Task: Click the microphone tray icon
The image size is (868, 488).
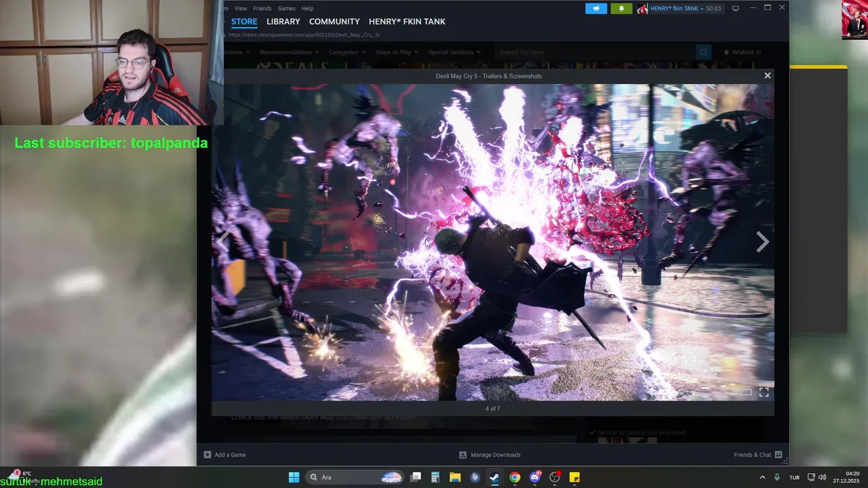Action: pos(777,477)
